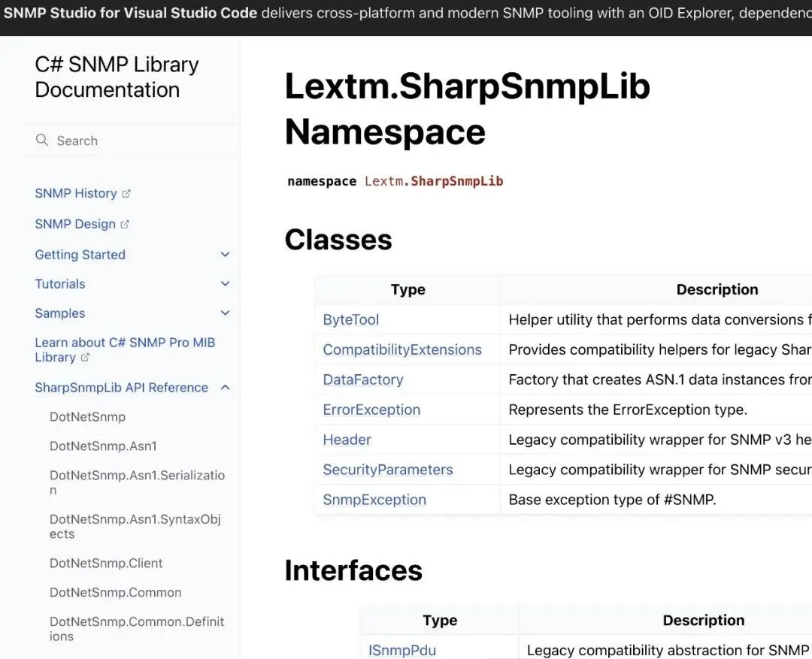Open Learn about C# SNMP Pro MIB Library
This screenshot has width=812, height=659.
tap(125, 349)
